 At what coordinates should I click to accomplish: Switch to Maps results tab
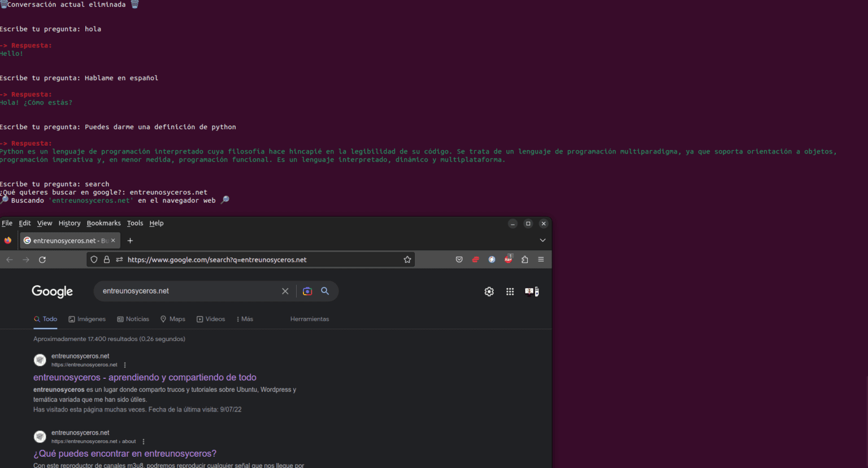(173, 319)
